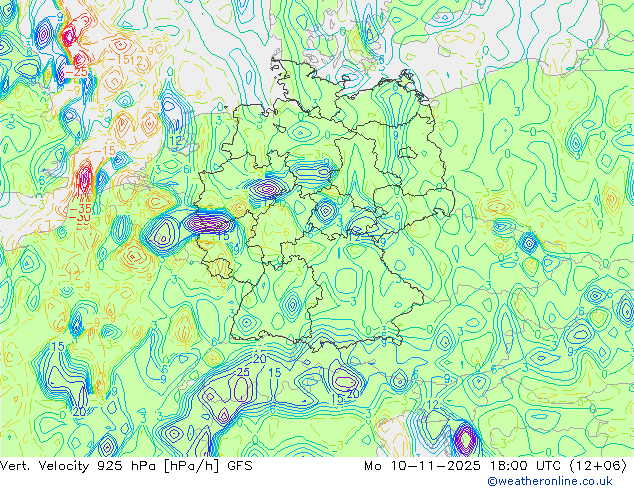Click the 'Mo 10-11-2025 18:00 UTC' date text

point(464,466)
